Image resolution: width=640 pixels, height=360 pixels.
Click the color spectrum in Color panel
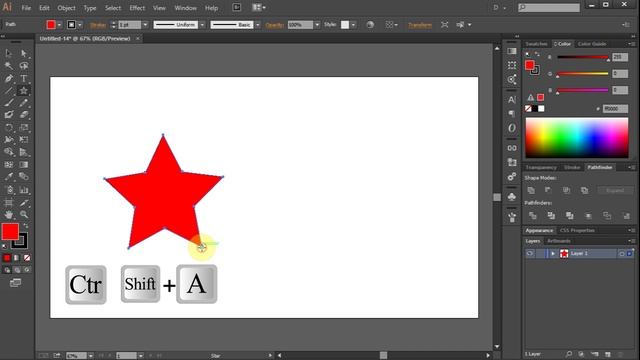pyautogui.click(x=577, y=138)
